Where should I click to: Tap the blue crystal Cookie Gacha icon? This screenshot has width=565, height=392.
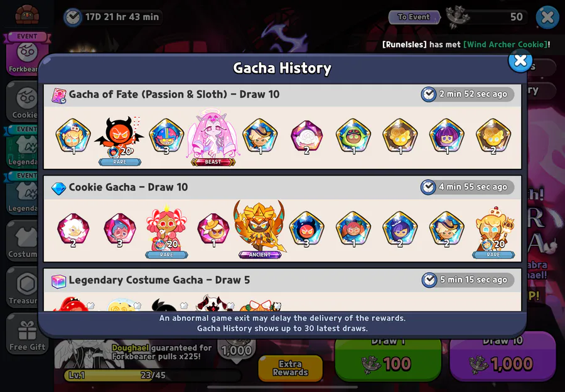point(58,188)
